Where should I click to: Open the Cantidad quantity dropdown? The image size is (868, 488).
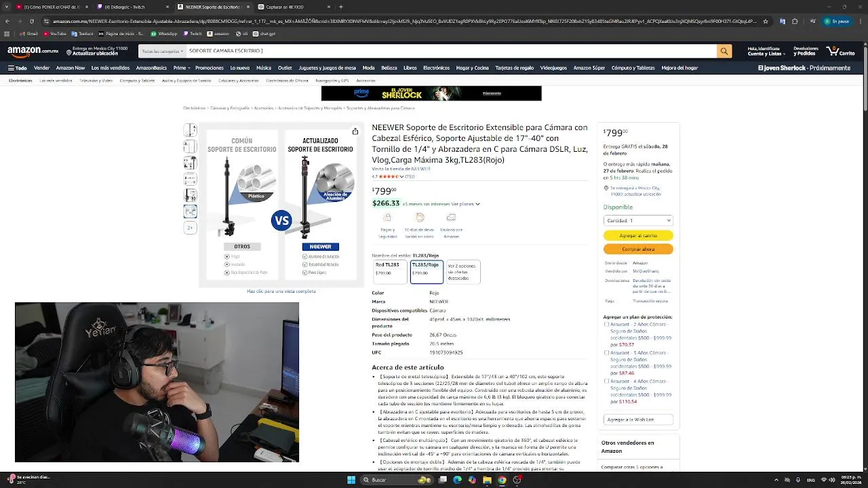638,220
